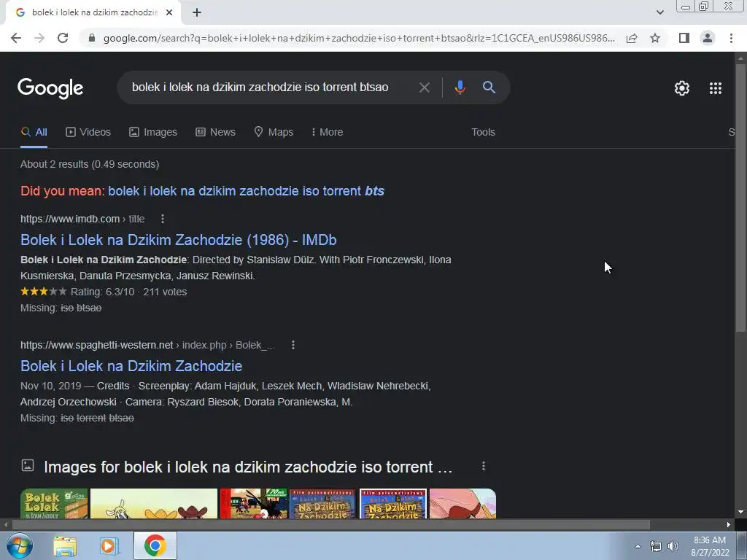Viewport: 747px width, 560px height.
Task: Open Chrome side panel
Action: 684,38
